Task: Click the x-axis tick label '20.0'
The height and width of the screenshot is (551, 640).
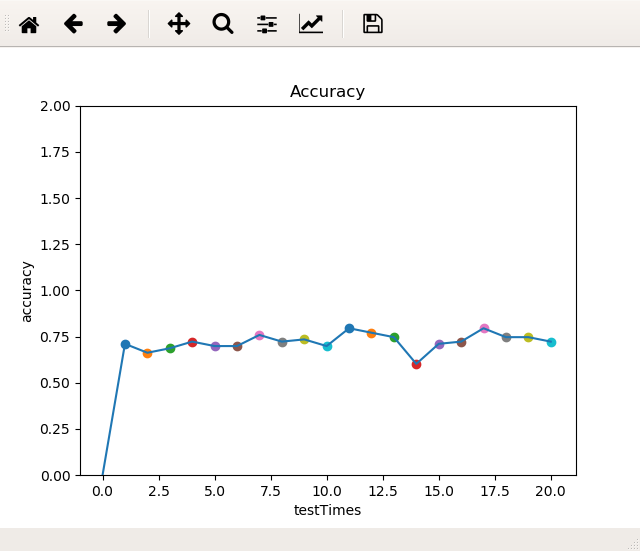Action: (x=551, y=491)
